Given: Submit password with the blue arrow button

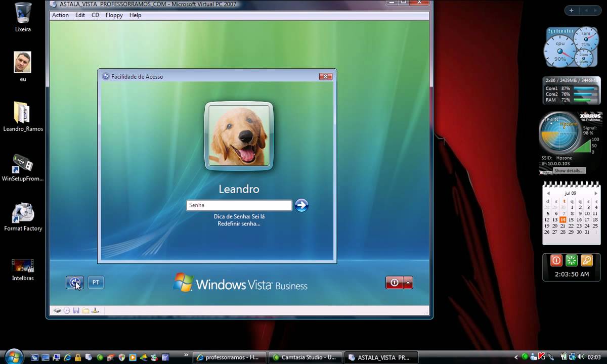Looking at the screenshot, I should 301,205.
